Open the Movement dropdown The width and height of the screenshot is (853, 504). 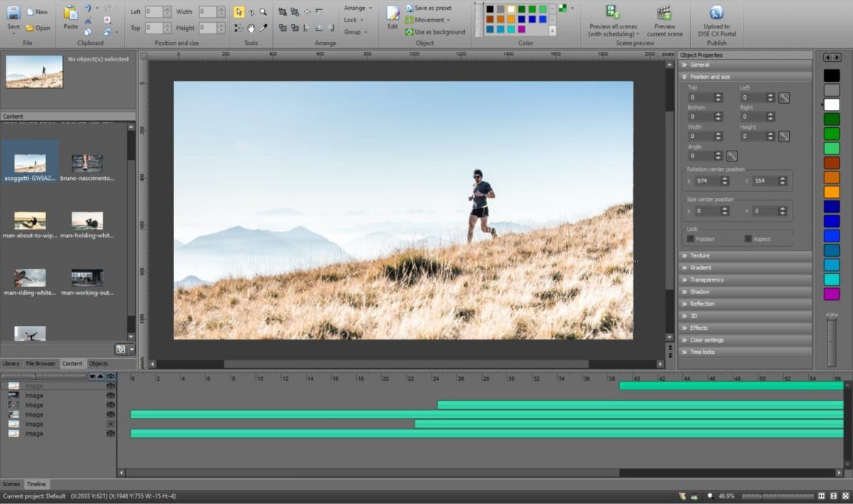point(431,20)
